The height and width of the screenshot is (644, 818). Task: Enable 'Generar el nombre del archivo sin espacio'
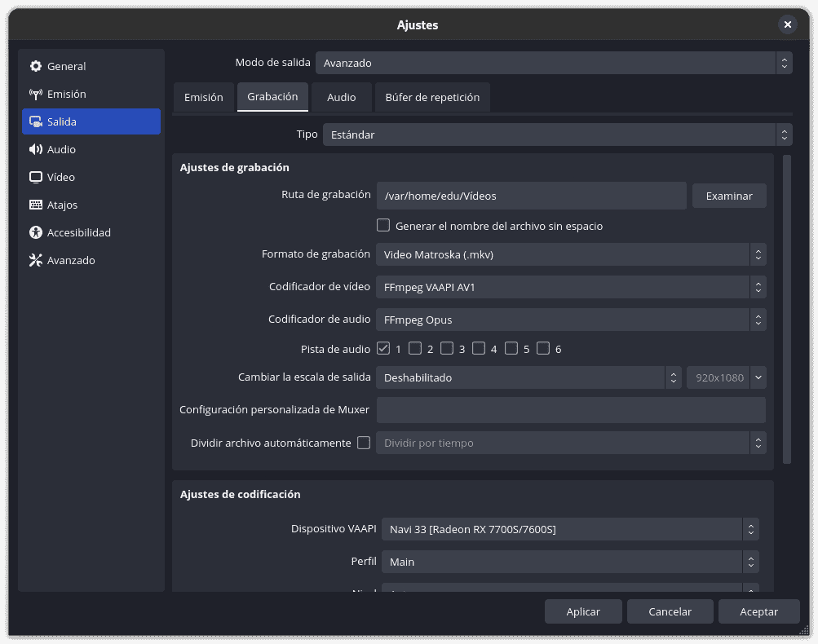[383, 225]
